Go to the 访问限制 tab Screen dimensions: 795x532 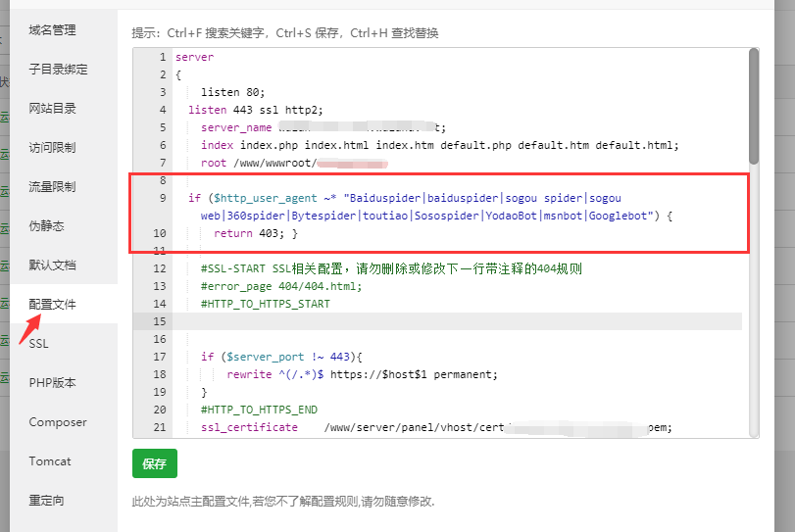tap(52, 148)
